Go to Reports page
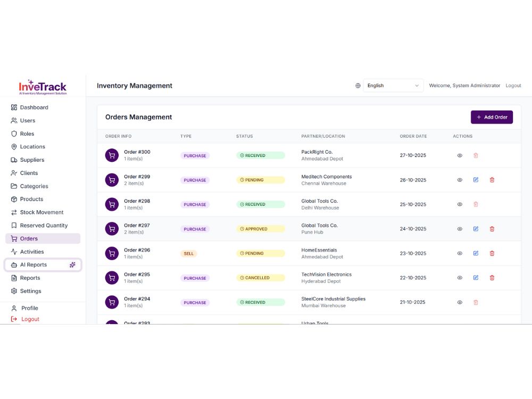 [x=43, y=278]
